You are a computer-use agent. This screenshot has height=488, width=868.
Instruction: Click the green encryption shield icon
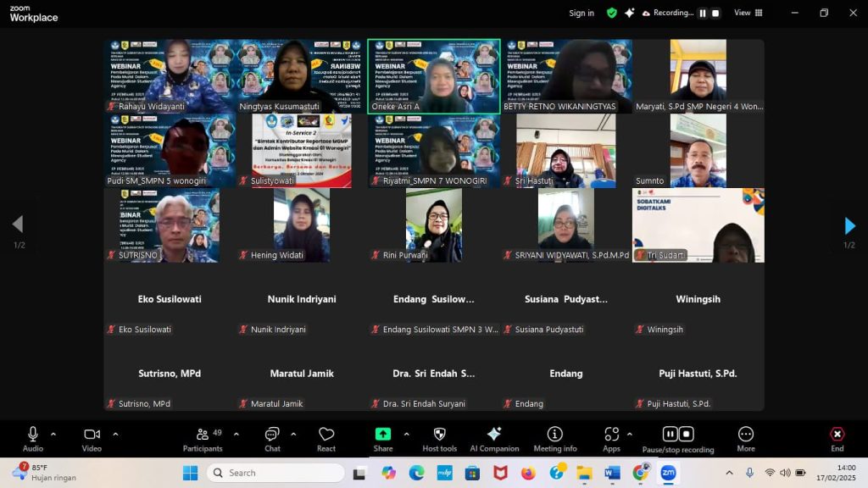(x=612, y=13)
